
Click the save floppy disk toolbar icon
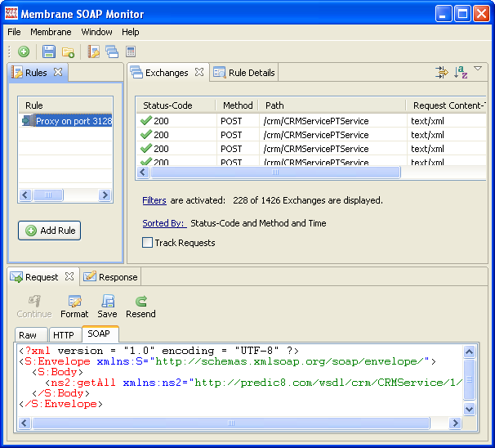tap(49, 52)
